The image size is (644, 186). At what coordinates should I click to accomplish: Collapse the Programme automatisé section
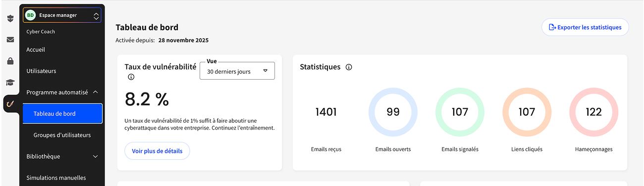coord(62,92)
